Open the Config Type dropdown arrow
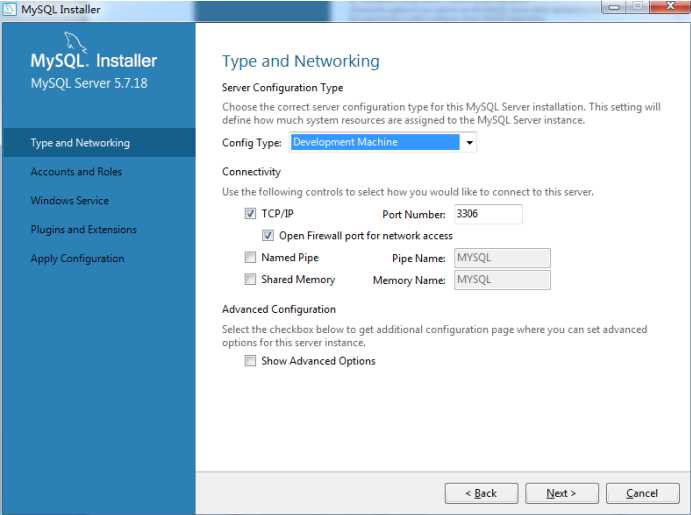Image resolution: width=691 pixels, height=515 pixels. [x=469, y=142]
